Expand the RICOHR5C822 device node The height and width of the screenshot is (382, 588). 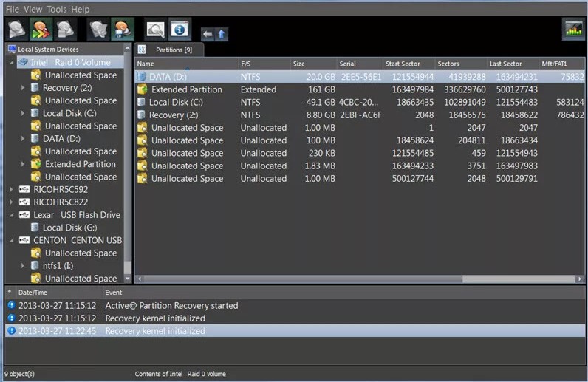(x=12, y=202)
